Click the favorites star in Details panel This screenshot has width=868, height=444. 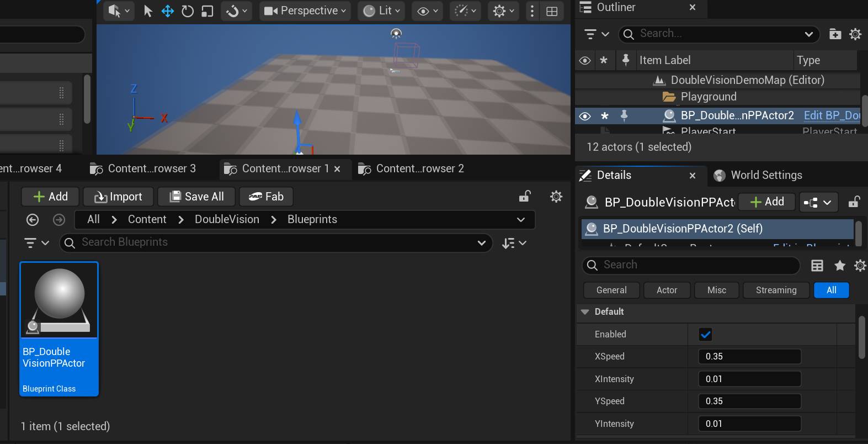[x=840, y=266]
